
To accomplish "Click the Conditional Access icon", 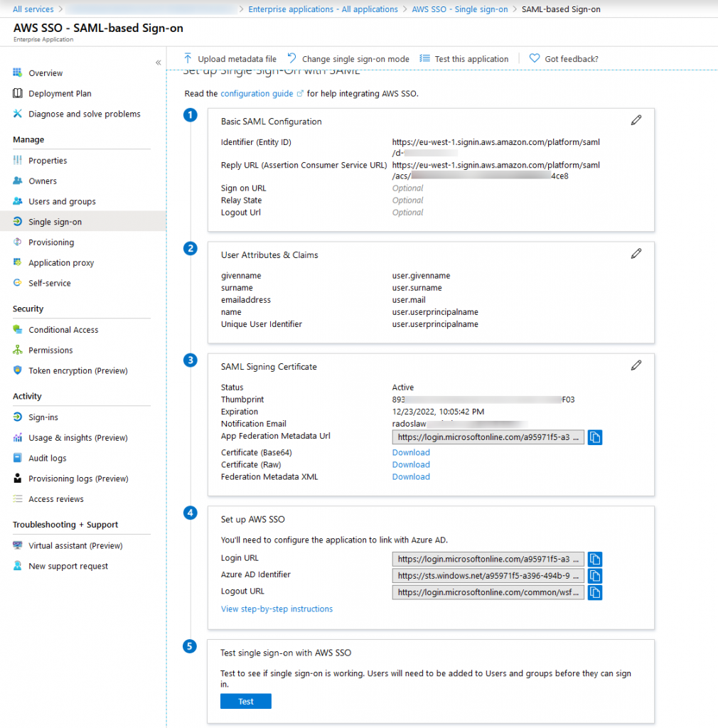I will (18, 329).
